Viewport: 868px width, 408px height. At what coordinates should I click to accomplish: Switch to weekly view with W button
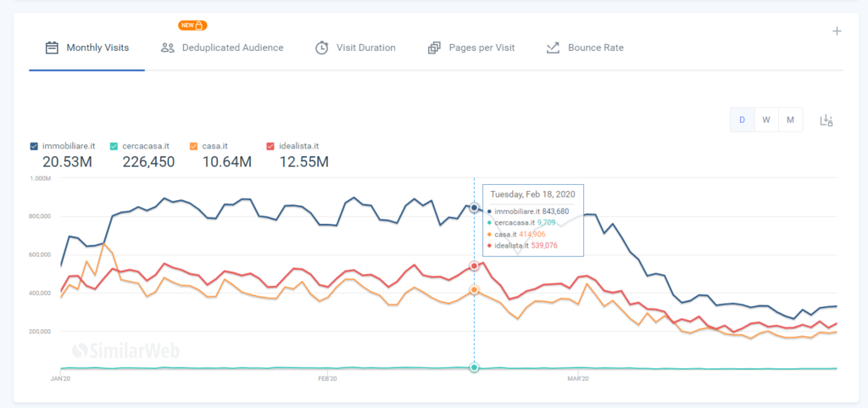(766, 120)
